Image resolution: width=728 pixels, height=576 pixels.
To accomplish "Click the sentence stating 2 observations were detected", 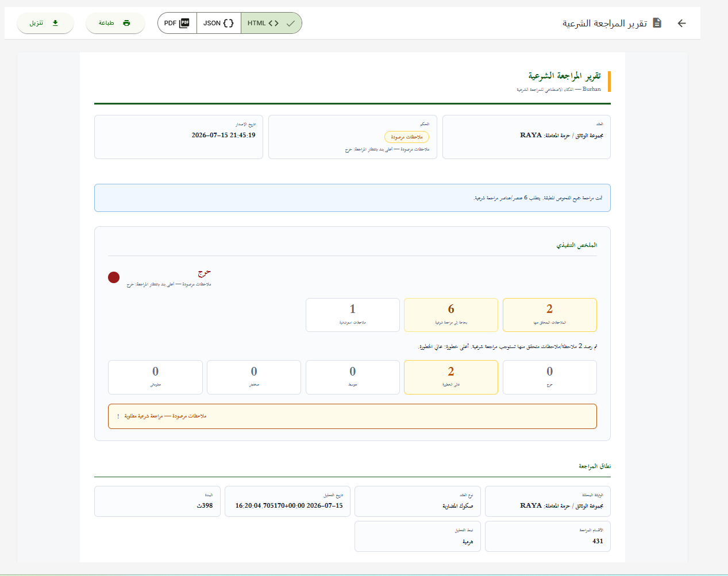I will [x=508, y=347].
